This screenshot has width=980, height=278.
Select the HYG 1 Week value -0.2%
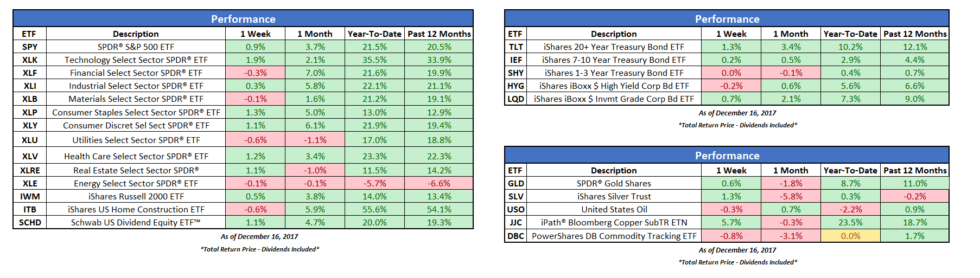point(731,86)
